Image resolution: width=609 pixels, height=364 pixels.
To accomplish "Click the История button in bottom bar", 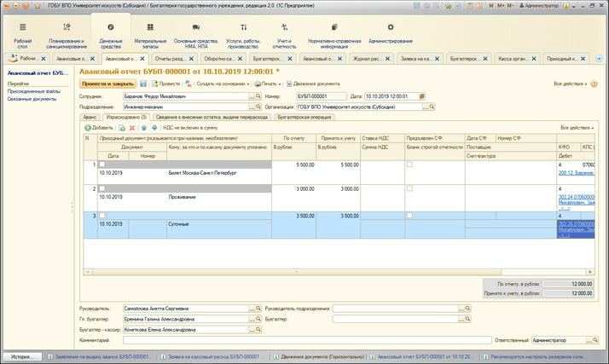I will (22, 356).
